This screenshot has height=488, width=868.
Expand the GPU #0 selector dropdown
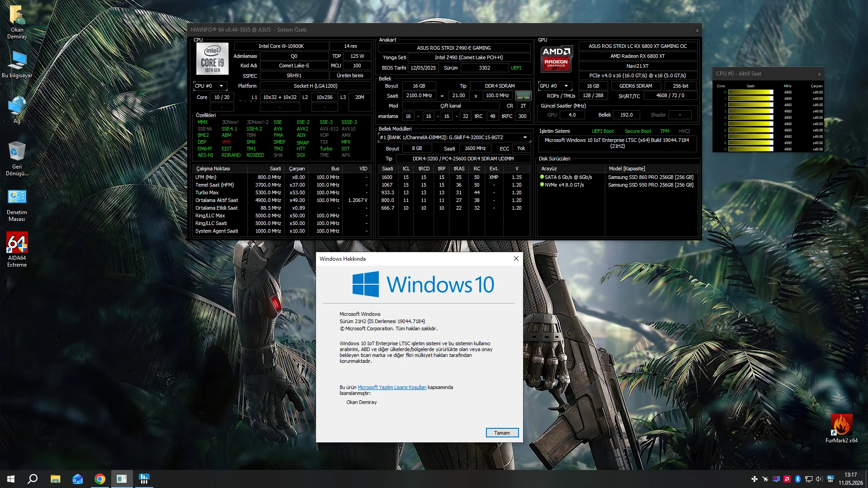click(555, 86)
